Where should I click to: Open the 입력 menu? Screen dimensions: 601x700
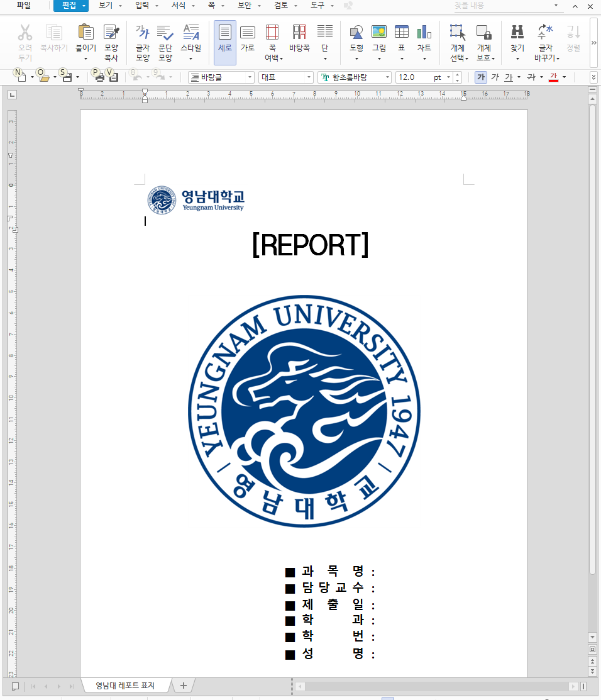(142, 6)
